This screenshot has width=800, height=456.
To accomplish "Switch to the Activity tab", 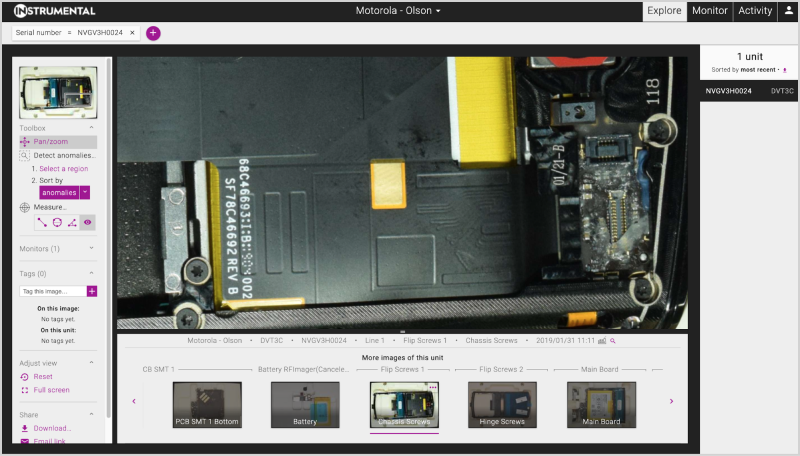I will coord(754,11).
